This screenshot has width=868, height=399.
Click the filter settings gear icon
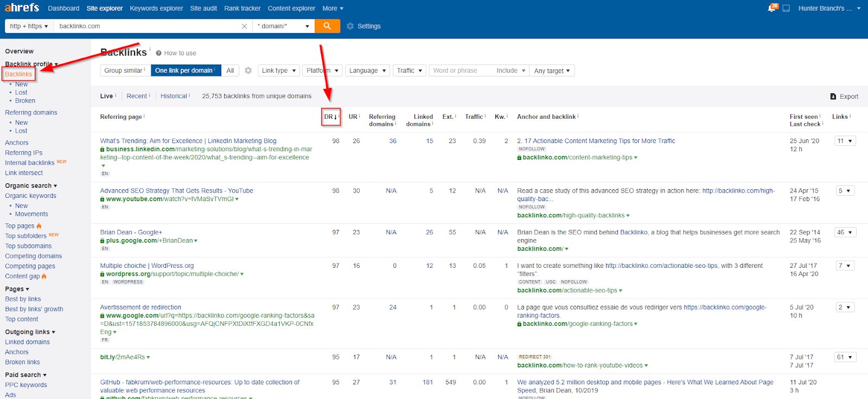248,70
